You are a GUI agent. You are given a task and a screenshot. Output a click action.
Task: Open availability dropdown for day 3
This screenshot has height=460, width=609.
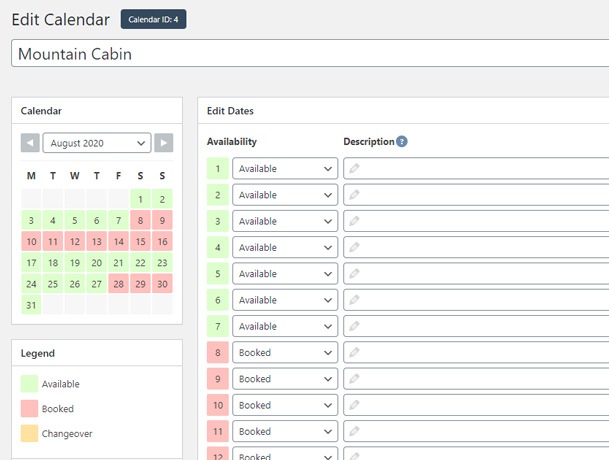285,221
